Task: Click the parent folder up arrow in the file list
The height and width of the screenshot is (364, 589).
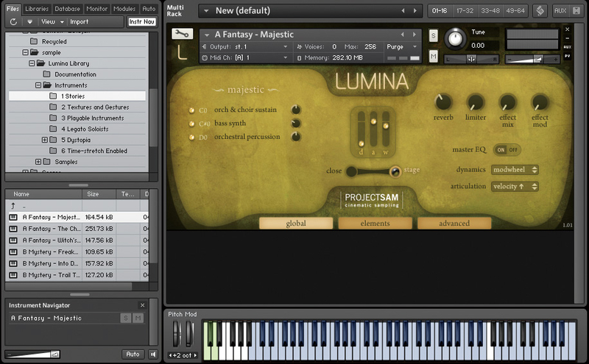Action: pyautogui.click(x=13, y=206)
